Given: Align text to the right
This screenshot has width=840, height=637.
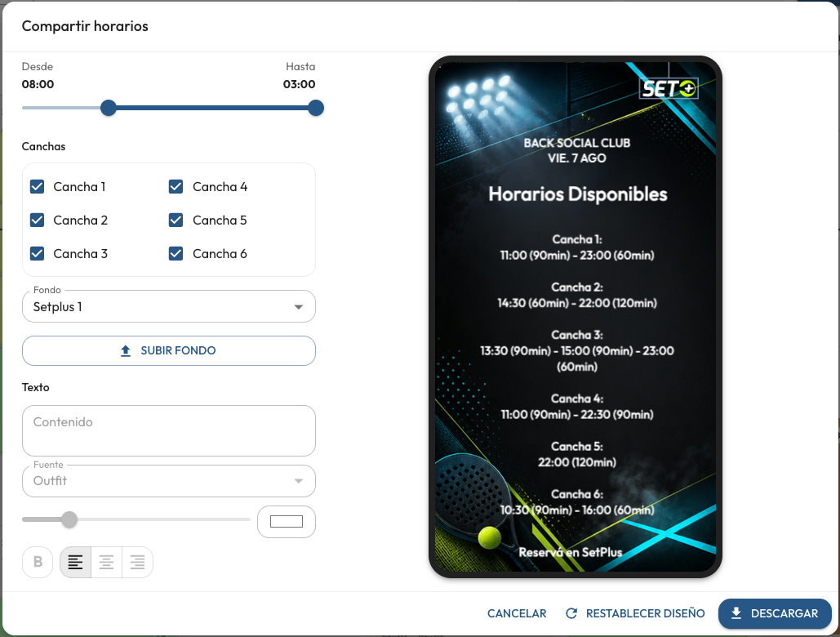Looking at the screenshot, I should pyautogui.click(x=138, y=562).
